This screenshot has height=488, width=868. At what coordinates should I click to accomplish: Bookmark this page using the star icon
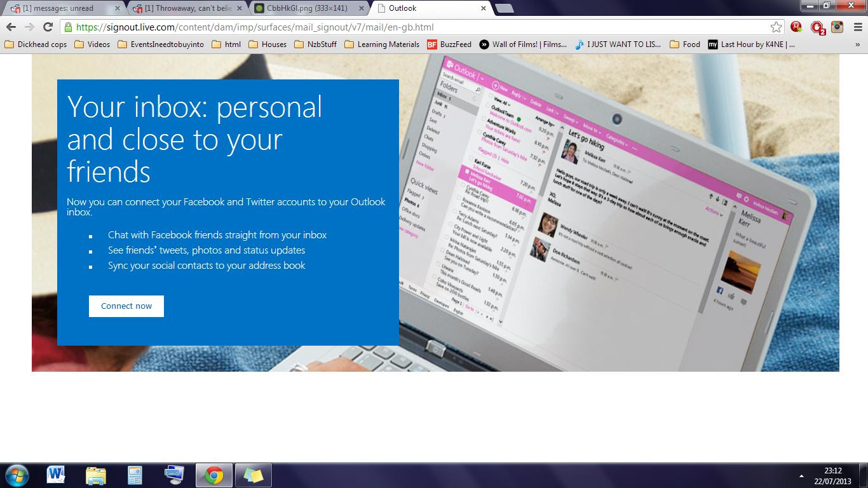point(776,27)
